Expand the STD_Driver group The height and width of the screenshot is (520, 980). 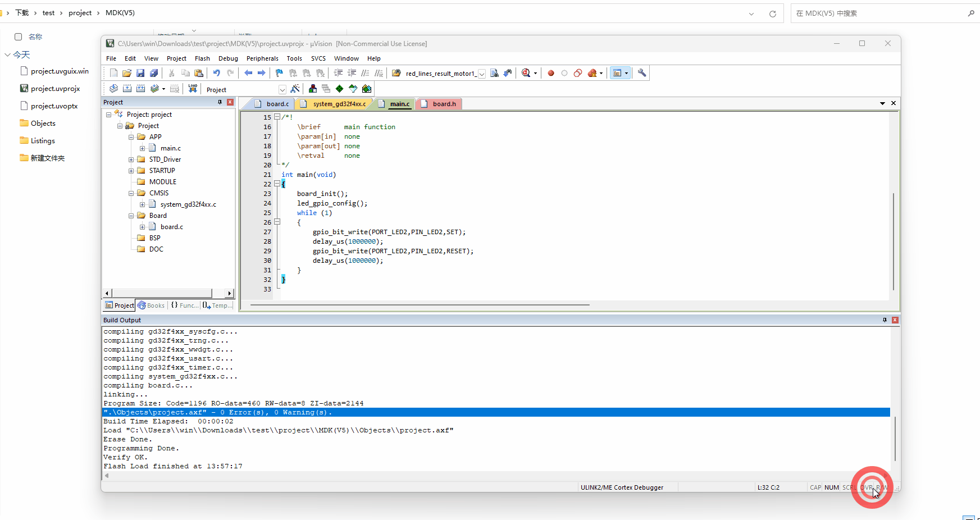pyautogui.click(x=130, y=159)
